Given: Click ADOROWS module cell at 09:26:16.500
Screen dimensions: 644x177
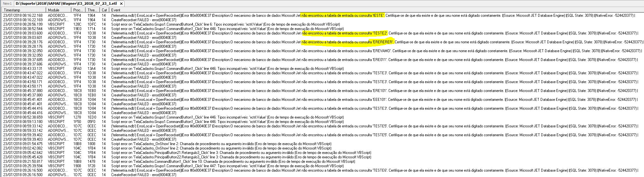Looking at the screenshot, I should pos(58,175).
